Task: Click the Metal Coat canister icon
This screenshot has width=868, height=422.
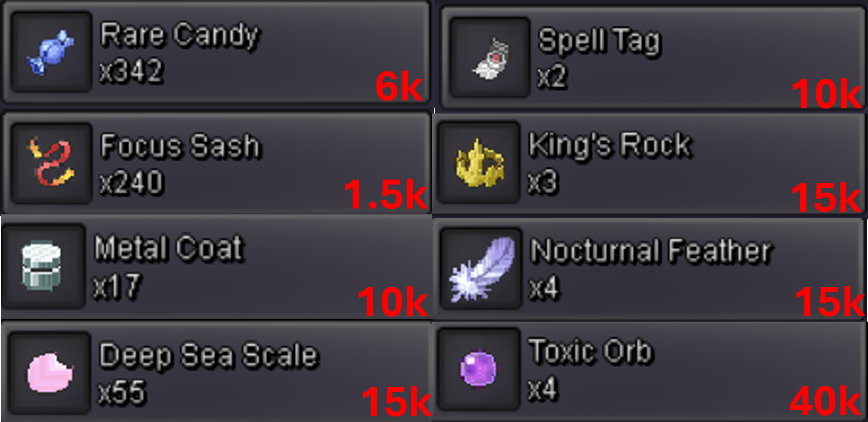Action: click(x=41, y=266)
